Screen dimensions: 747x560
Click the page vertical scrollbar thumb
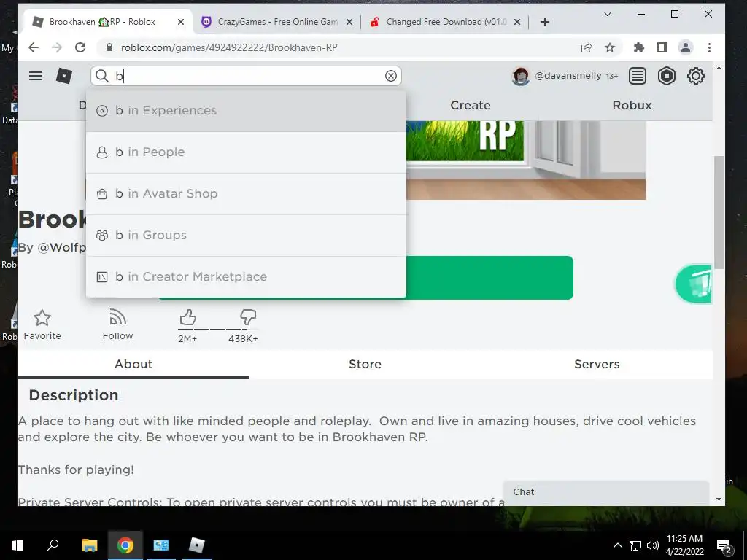click(x=719, y=212)
